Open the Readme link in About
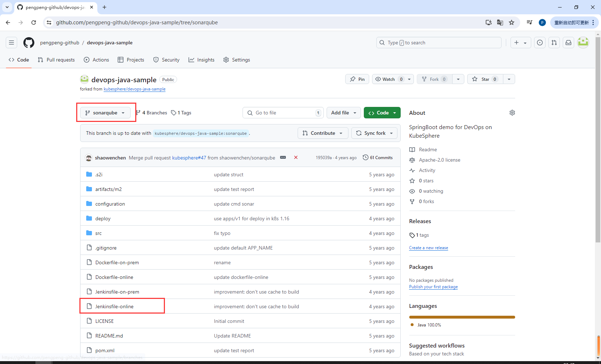Screen dimensions: 601x364 [428, 149]
